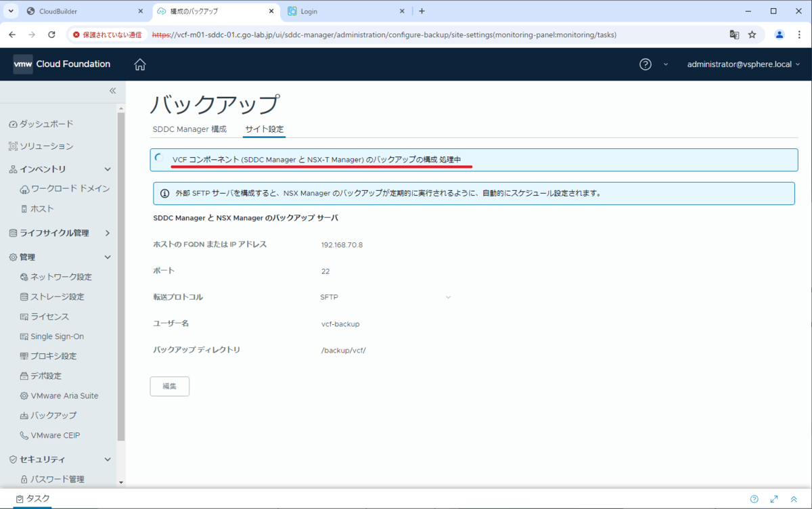Screen dimensions: 812x509
Task: Click the translate page icon
Action: 734,35
